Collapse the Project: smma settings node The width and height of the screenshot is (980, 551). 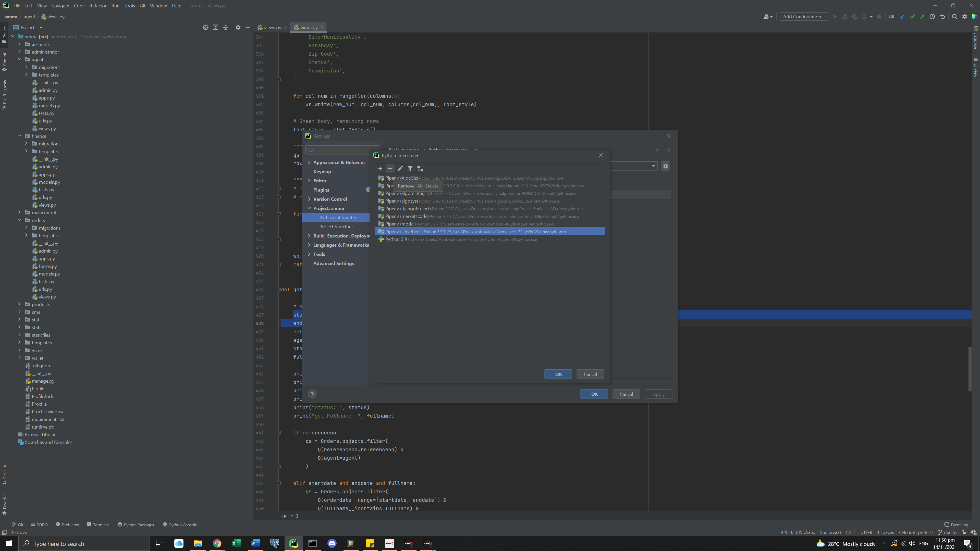[x=309, y=208]
